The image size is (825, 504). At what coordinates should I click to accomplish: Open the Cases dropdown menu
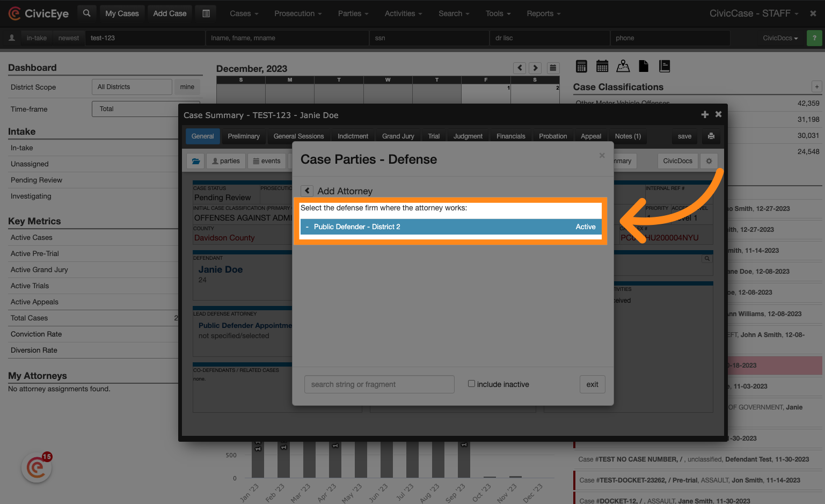pyautogui.click(x=244, y=13)
